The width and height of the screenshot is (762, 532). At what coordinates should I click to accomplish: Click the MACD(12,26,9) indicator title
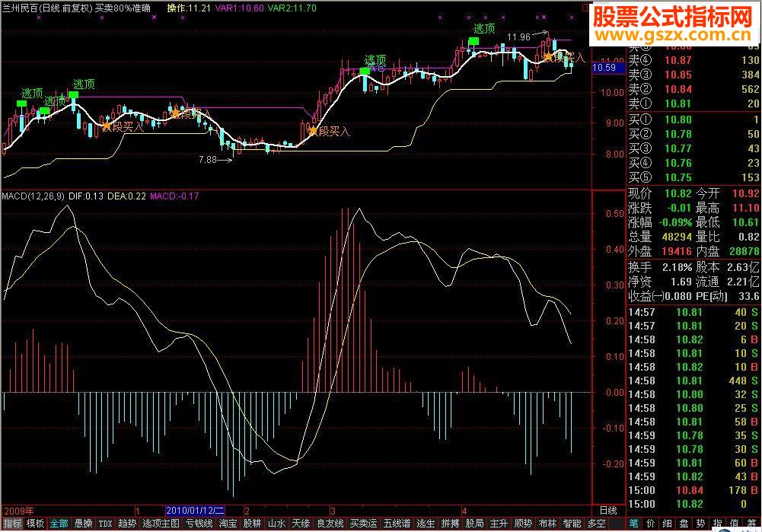pos(33,196)
